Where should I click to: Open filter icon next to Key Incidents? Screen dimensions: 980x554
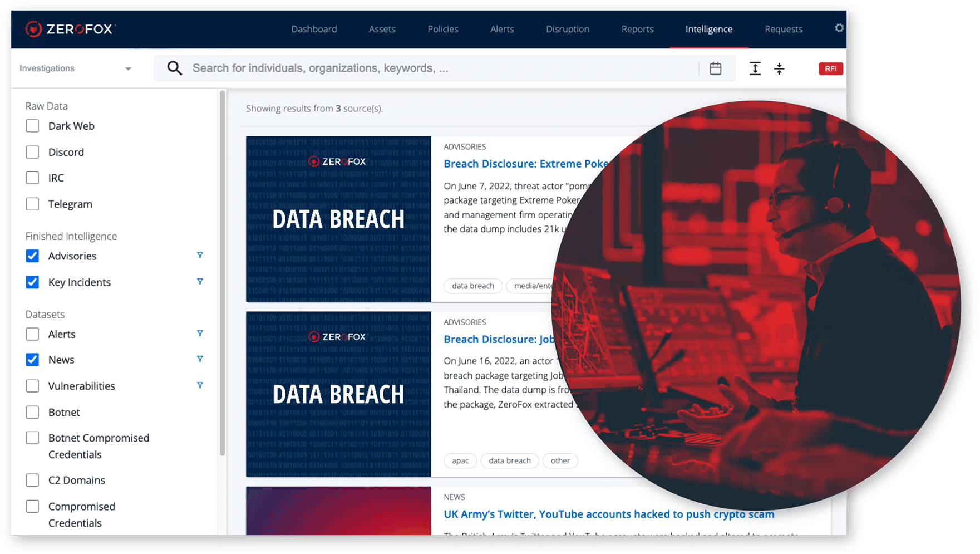200,282
